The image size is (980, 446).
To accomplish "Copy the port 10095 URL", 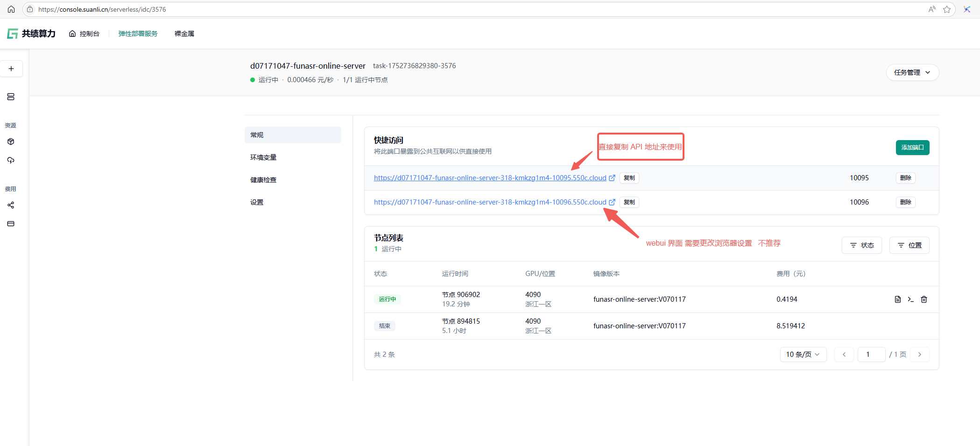I will (x=629, y=178).
